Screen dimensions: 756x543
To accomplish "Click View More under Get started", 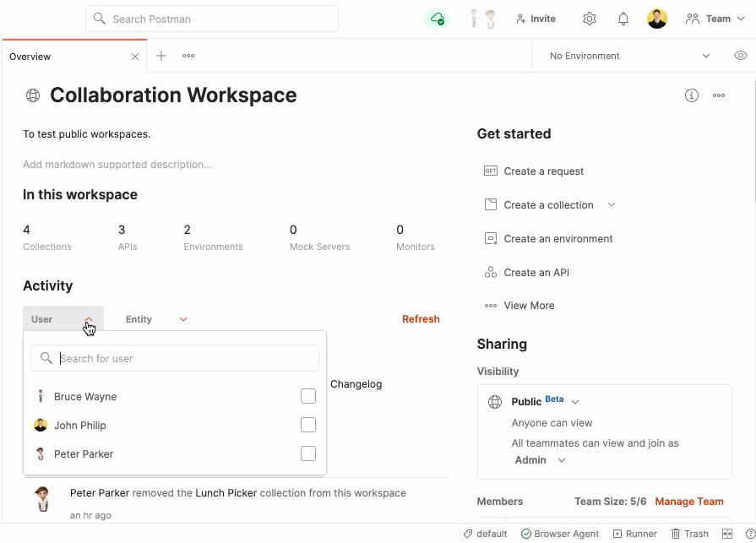I will 519,306.
